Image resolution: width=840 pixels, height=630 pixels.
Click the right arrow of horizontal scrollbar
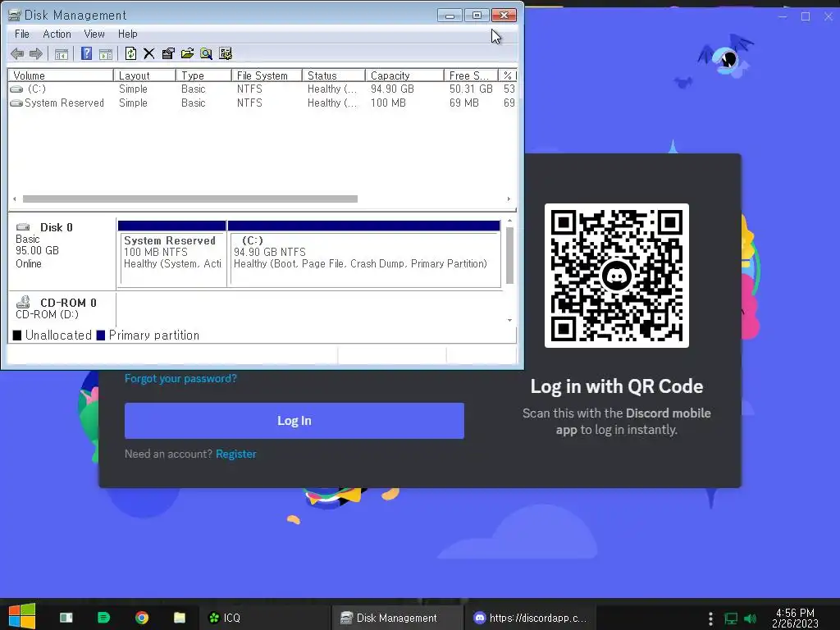tap(509, 199)
